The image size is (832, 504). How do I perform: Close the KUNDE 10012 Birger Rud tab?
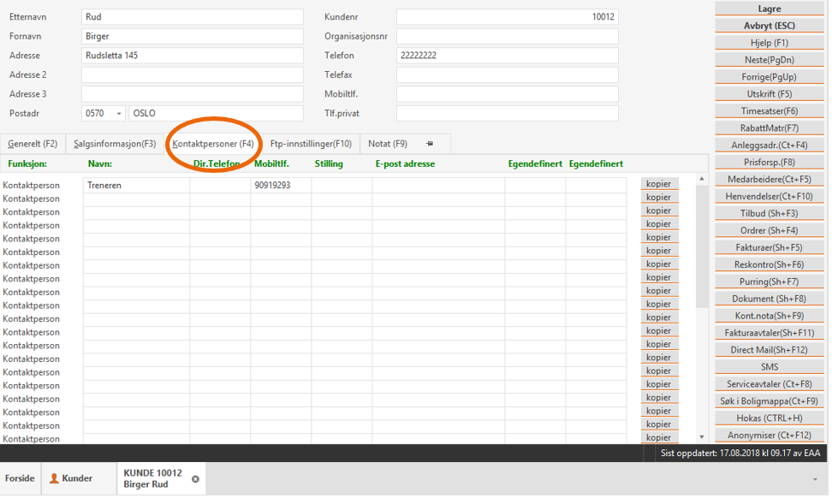point(195,479)
